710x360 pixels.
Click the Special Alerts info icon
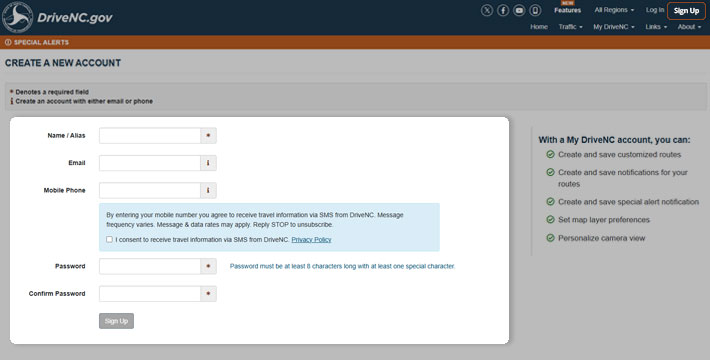[x=8, y=42]
